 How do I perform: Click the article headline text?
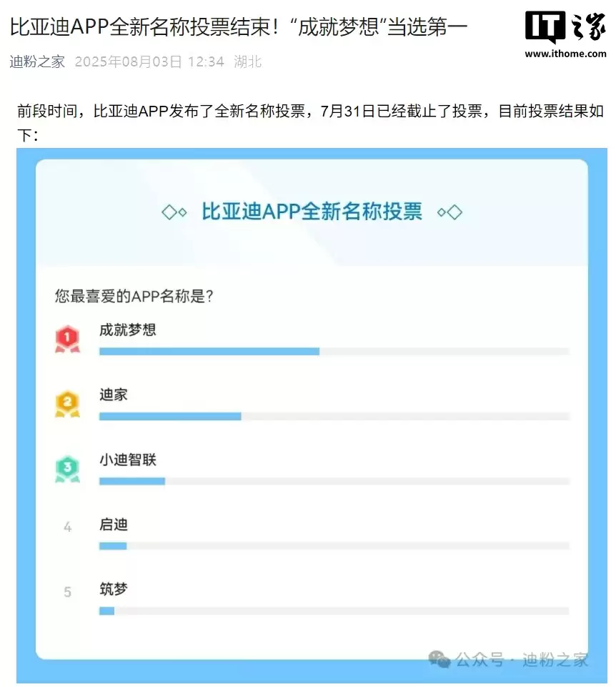pos(238,28)
